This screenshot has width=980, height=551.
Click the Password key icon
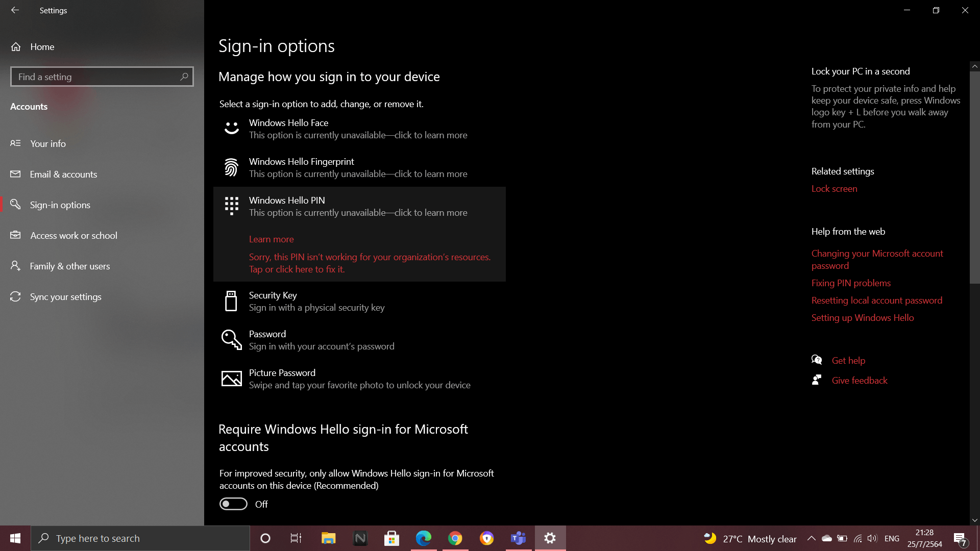[x=231, y=340]
